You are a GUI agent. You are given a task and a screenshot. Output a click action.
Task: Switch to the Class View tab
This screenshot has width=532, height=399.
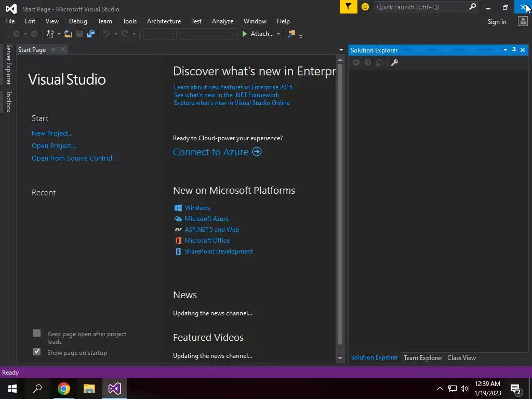click(461, 357)
